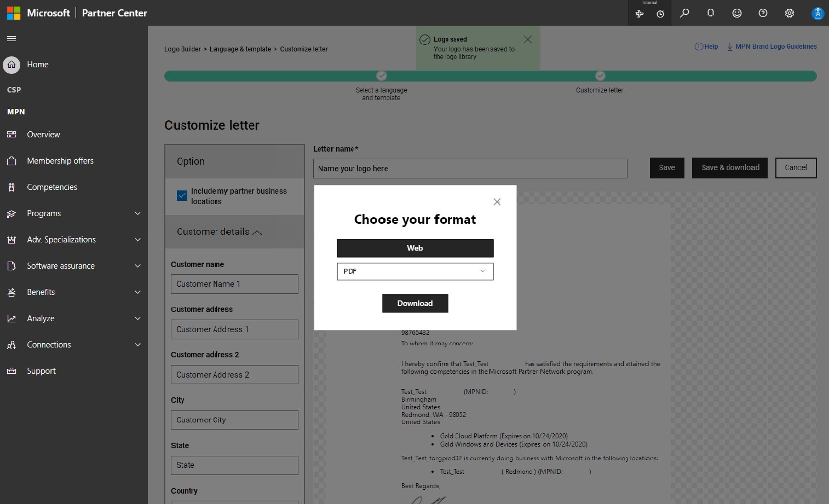The width and height of the screenshot is (829, 504).
Task: Click the Download button
Action: (415, 303)
